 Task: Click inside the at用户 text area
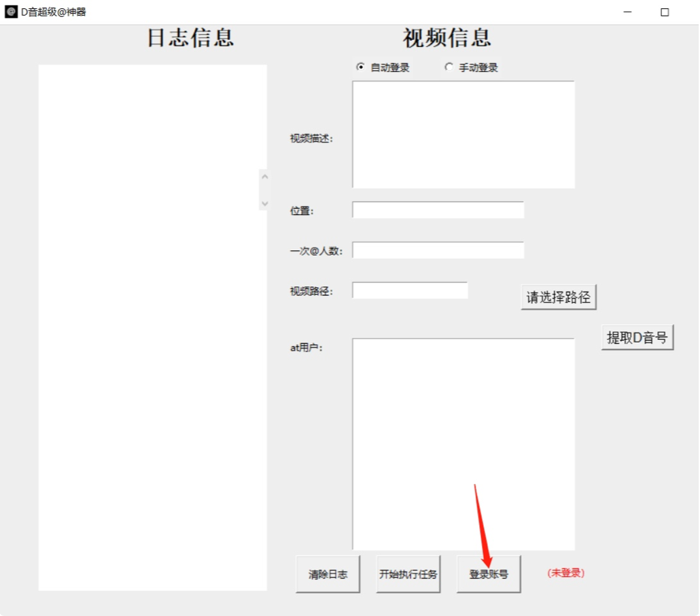463,444
